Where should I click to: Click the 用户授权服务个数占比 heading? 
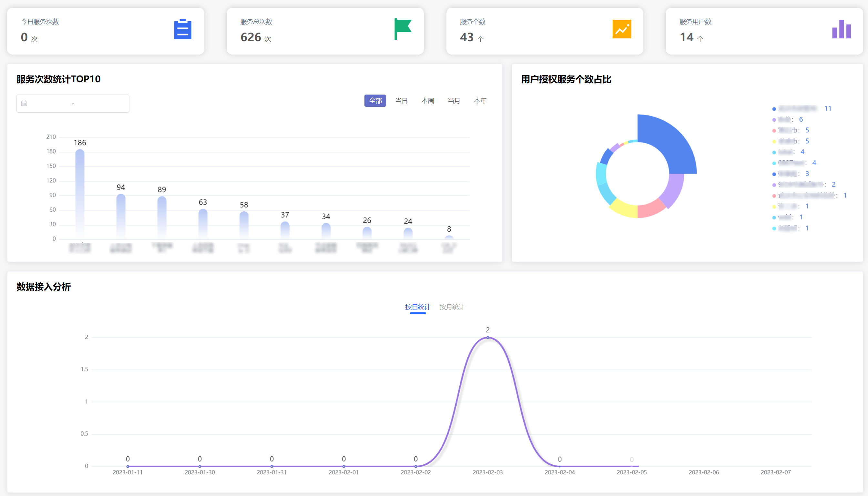coord(566,79)
